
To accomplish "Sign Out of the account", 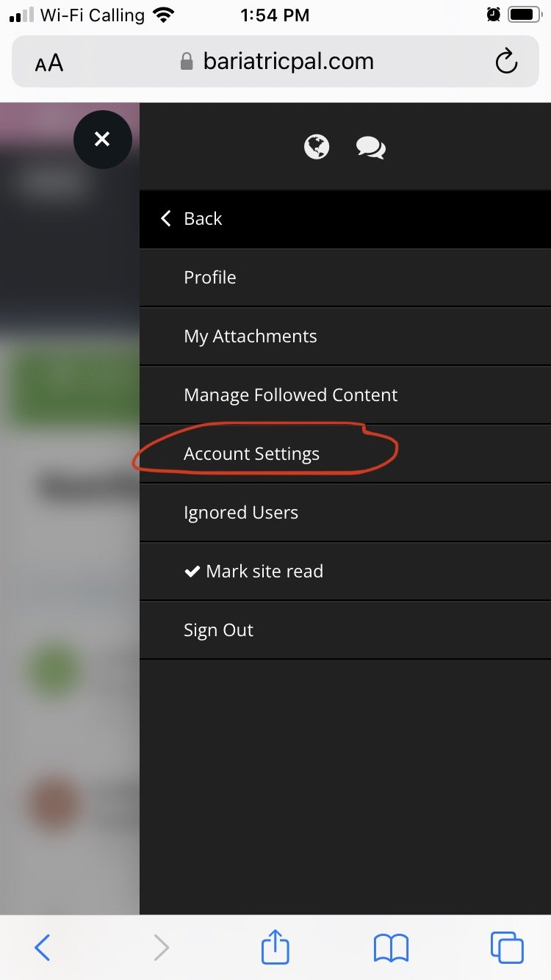I will click(x=345, y=630).
